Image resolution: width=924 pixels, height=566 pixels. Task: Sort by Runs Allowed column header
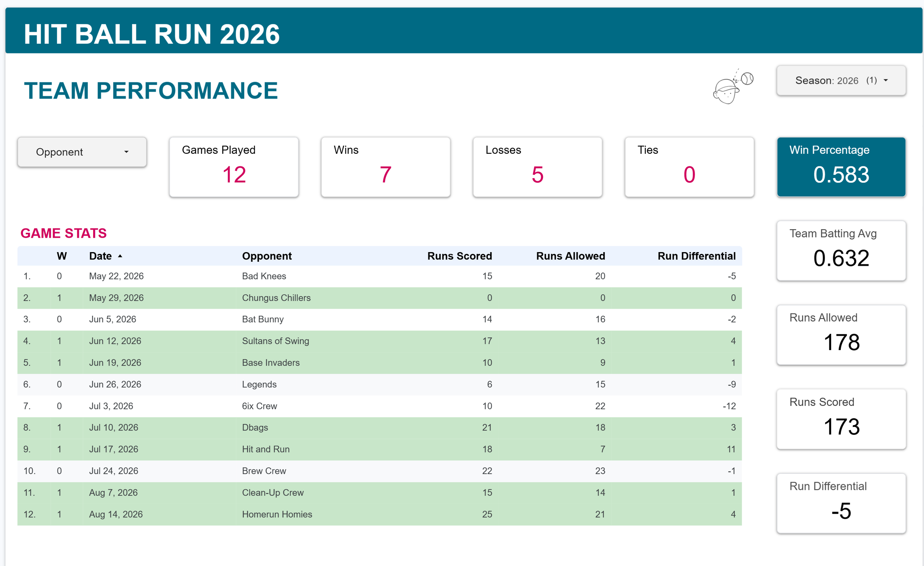(x=570, y=256)
